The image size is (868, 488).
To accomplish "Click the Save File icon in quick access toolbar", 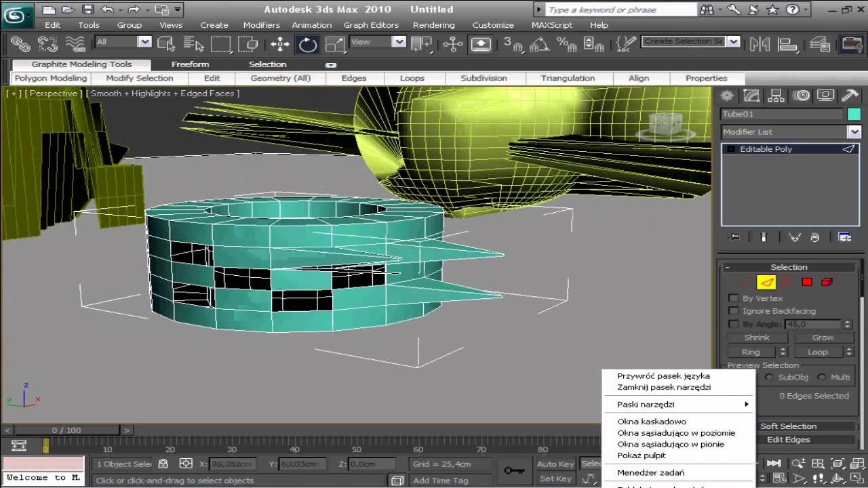I will pyautogui.click(x=87, y=9).
